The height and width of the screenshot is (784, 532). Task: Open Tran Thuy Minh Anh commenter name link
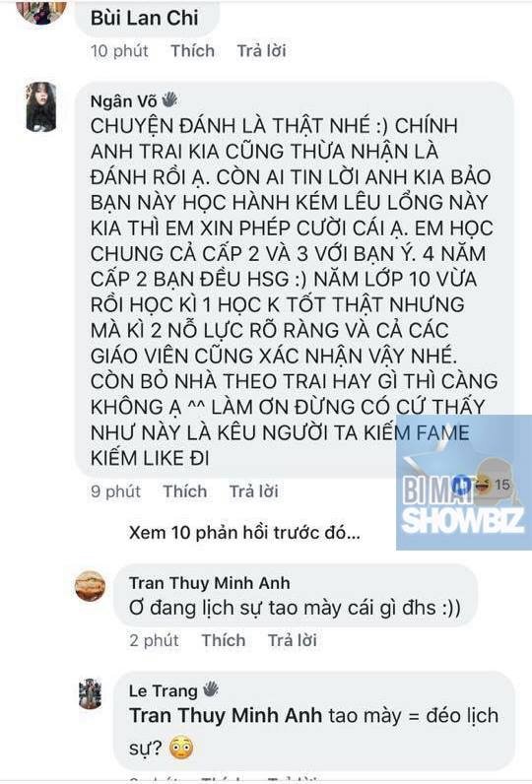click(x=209, y=583)
